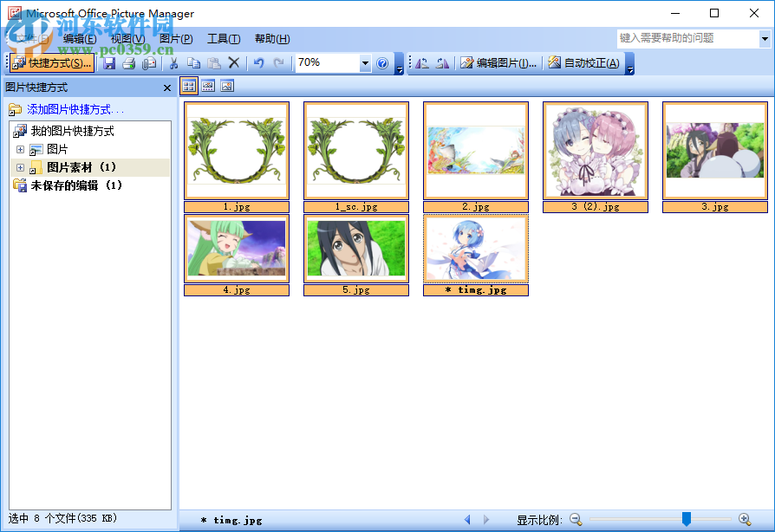The height and width of the screenshot is (532, 775).
Task: Click the 编辑图片(I)... button
Action: (x=498, y=63)
